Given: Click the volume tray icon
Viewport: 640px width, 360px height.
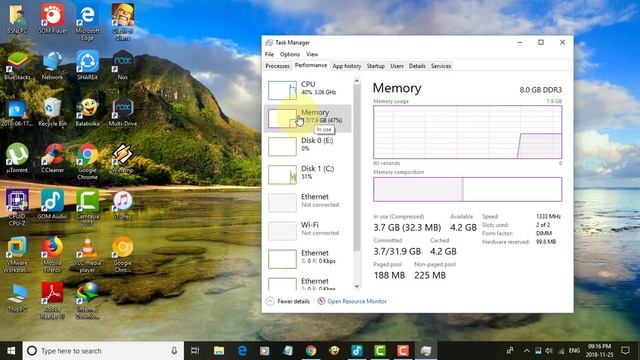Looking at the screenshot, I should coord(549,351).
